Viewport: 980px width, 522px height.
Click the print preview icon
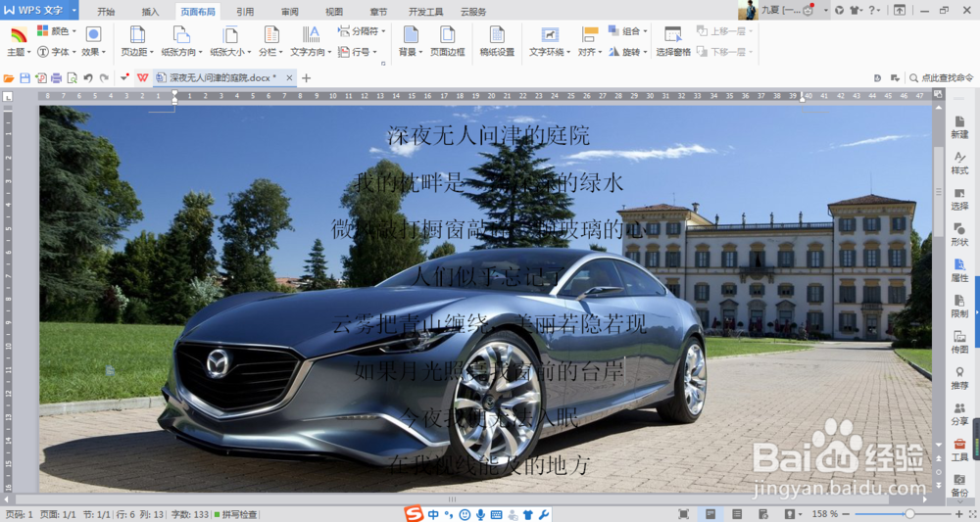72,78
